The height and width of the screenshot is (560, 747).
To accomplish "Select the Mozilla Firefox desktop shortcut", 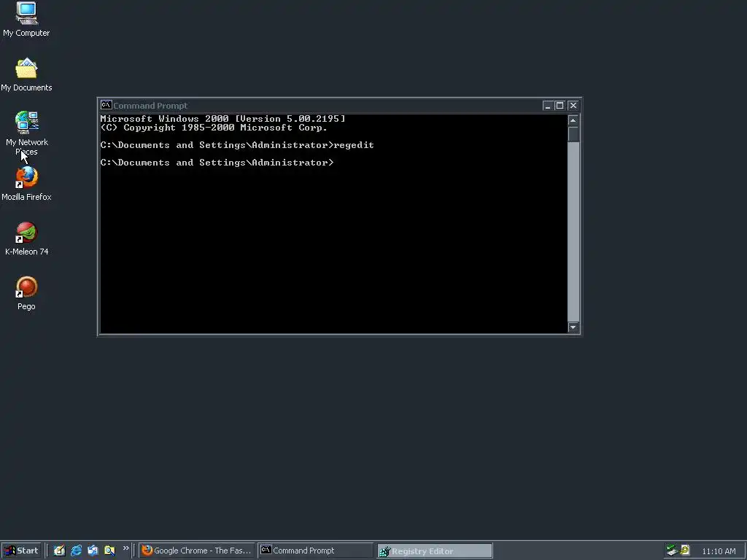I will pos(26,183).
